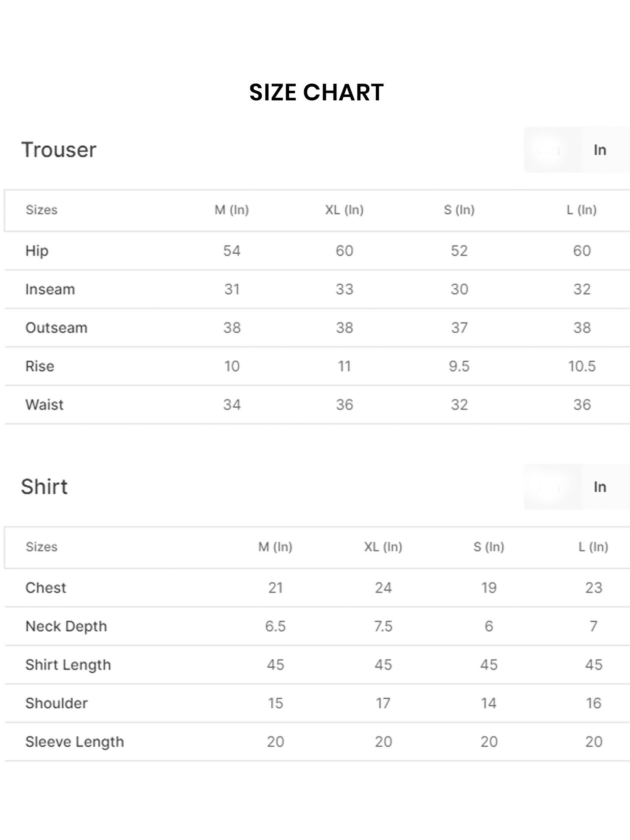Click the Shirt L (In) column header
Image resolution: width=630 pixels, height=840 pixels.
[x=593, y=547]
